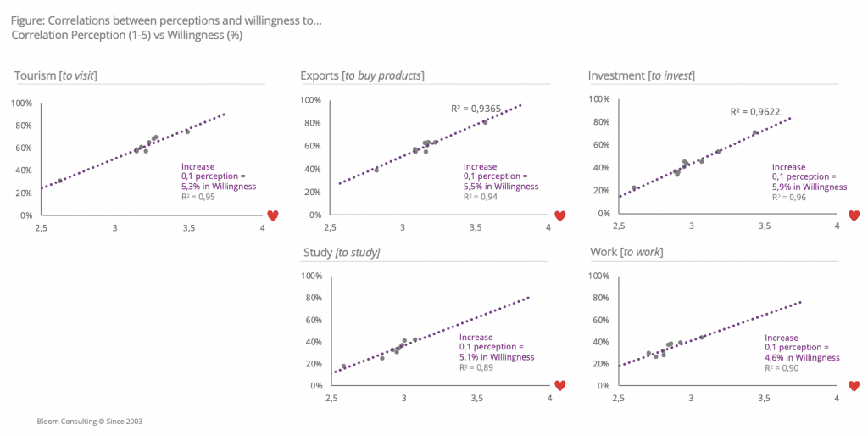Select the Study [to study] chart title
This screenshot has width=868, height=436.
click(342, 253)
